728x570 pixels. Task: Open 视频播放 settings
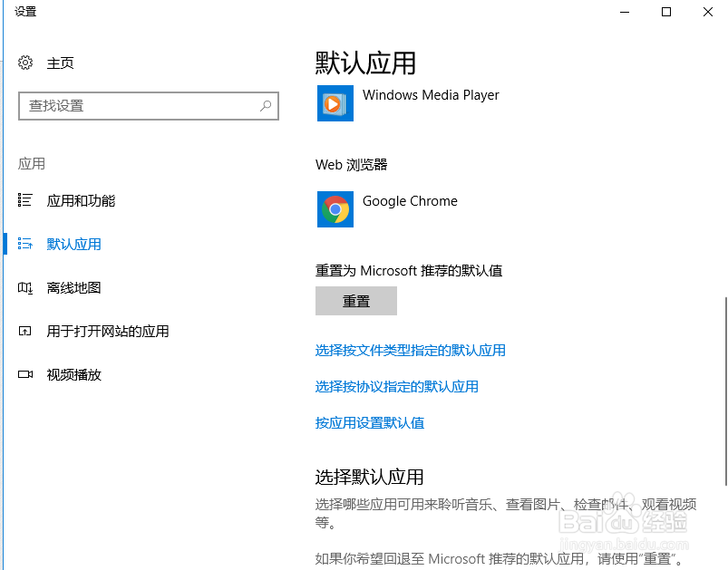coord(73,374)
